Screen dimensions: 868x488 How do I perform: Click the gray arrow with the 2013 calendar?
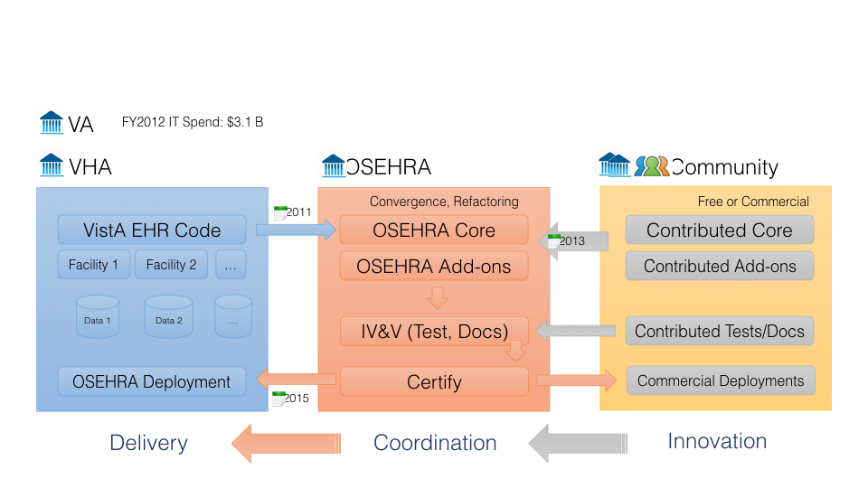(573, 241)
